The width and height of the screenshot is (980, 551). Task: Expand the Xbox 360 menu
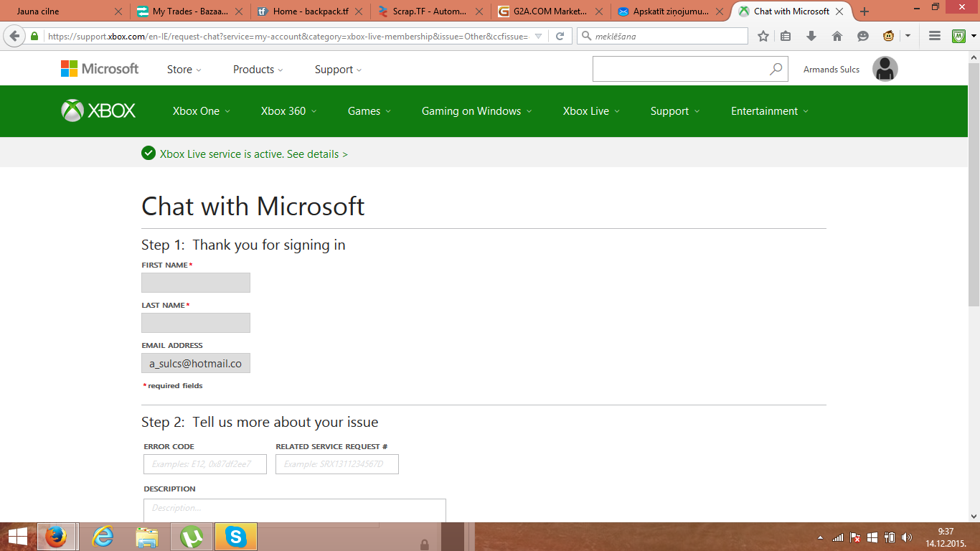pyautogui.click(x=289, y=111)
